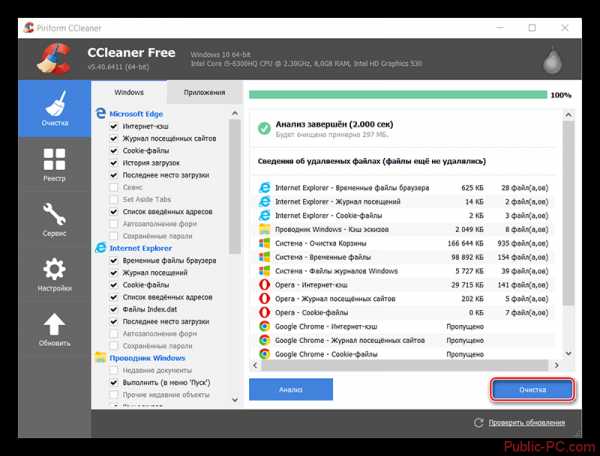Click Opera icon beside Интернет-кэш result
Viewport: 600px width, 456px height.
pos(264,285)
